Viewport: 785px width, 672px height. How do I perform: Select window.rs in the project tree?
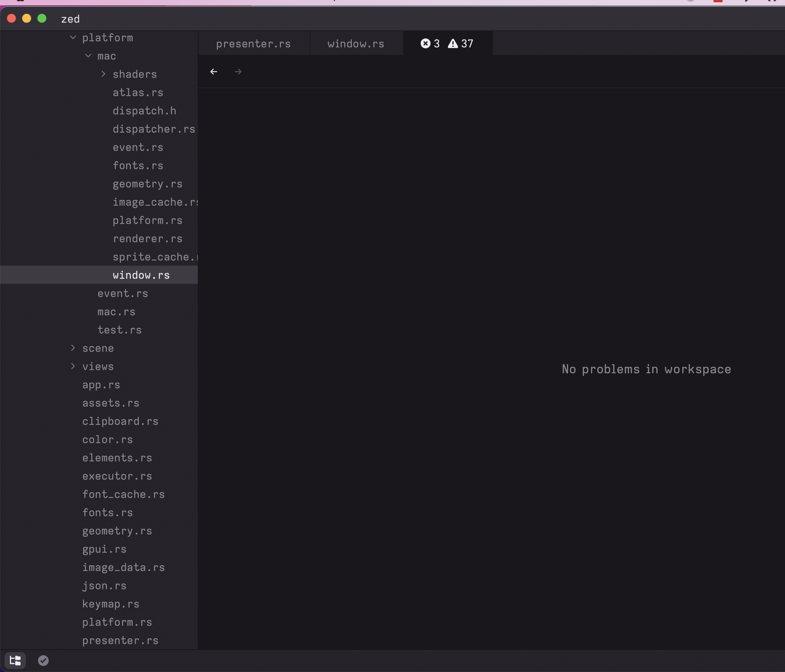(x=141, y=275)
